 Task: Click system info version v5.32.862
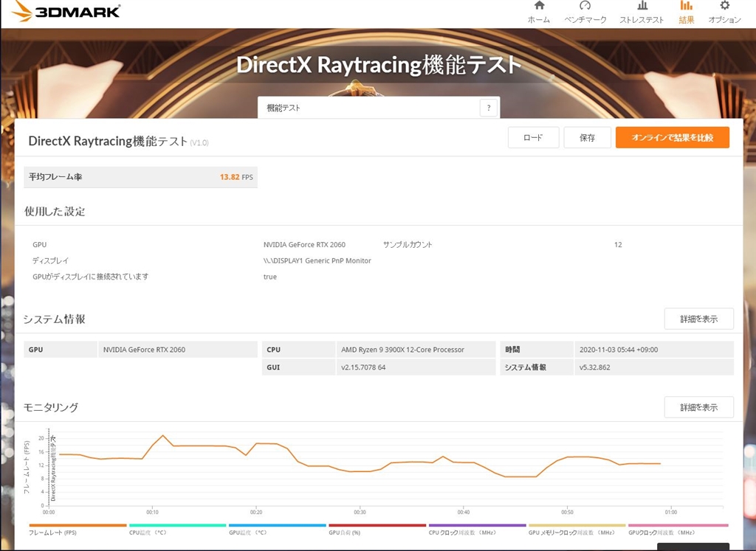(x=594, y=367)
